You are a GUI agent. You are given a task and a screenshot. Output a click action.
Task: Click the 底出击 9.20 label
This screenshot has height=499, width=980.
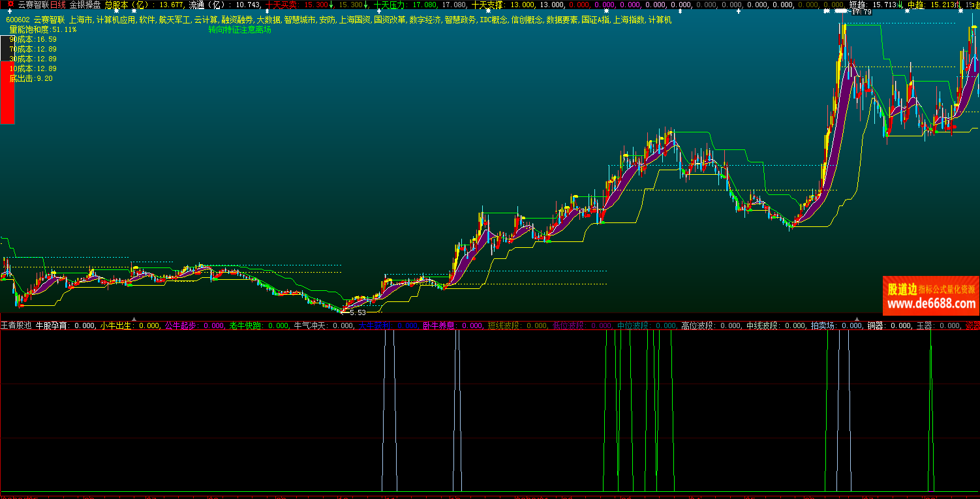pos(31,78)
